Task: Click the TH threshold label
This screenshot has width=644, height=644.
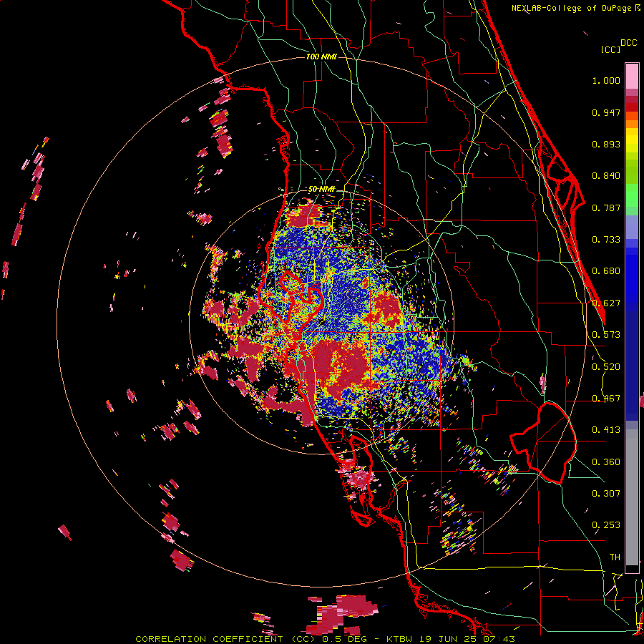Action: [x=615, y=557]
